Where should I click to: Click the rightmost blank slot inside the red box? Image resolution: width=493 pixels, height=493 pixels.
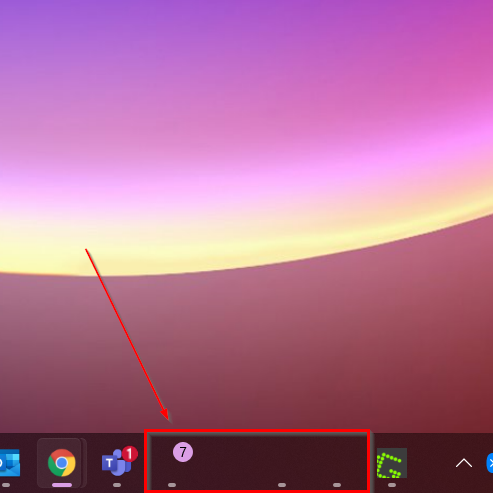click(337, 463)
